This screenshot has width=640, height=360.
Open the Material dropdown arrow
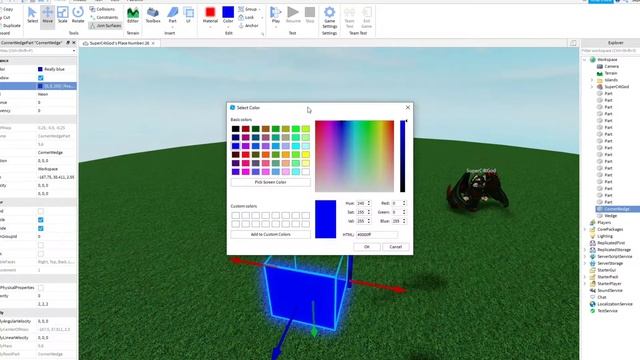point(210,27)
